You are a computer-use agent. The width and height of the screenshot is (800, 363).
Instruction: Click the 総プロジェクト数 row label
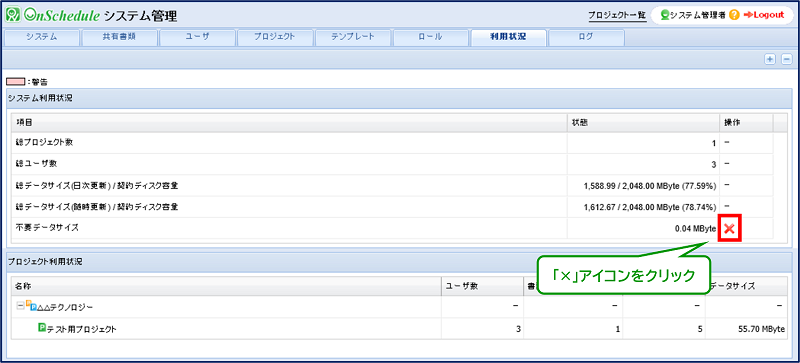[x=44, y=143]
